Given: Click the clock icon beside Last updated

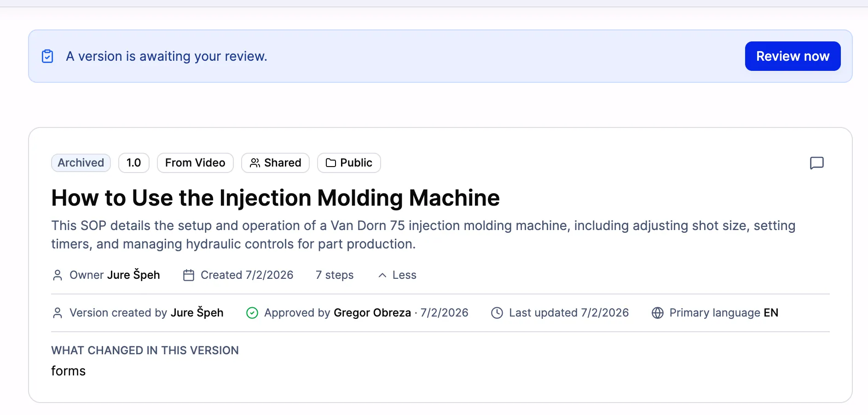Looking at the screenshot, I should pos(497,313).
